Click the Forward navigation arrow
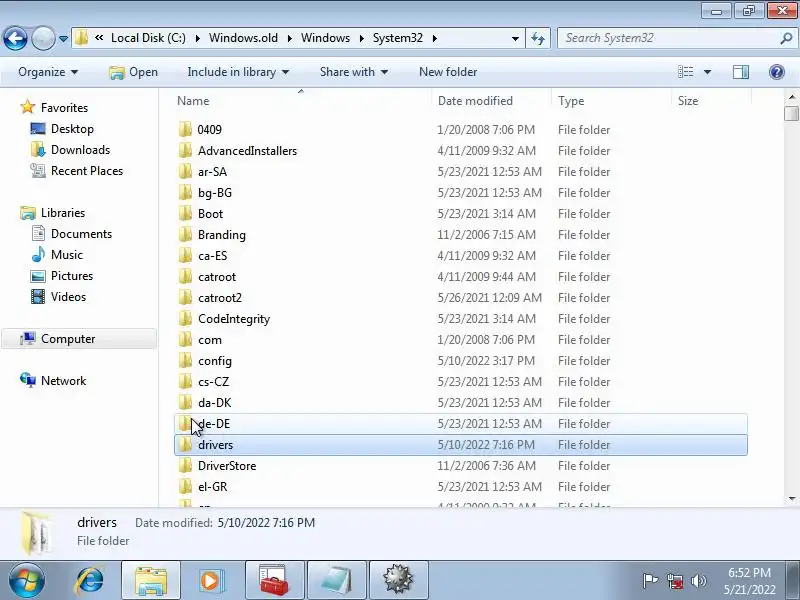 [43, 38]
